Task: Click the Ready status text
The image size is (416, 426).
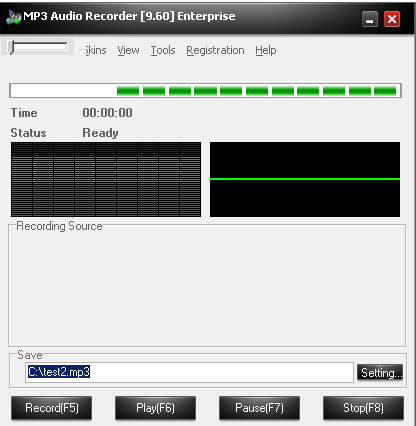Action: [100, 133]
